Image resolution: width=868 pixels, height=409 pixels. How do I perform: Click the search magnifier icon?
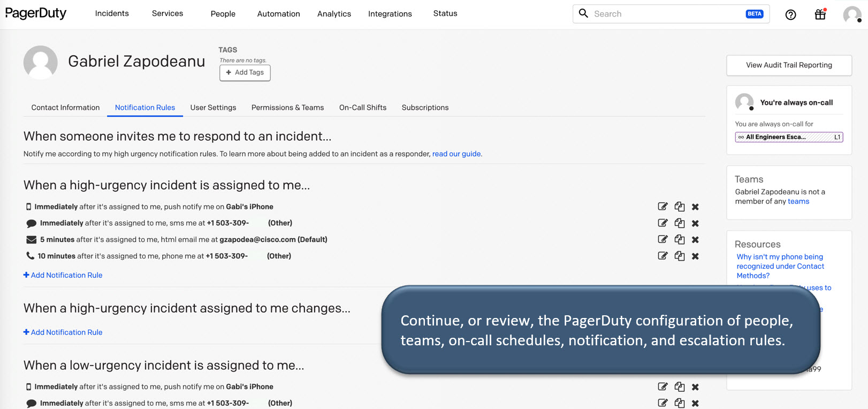[x=583, y=13]
